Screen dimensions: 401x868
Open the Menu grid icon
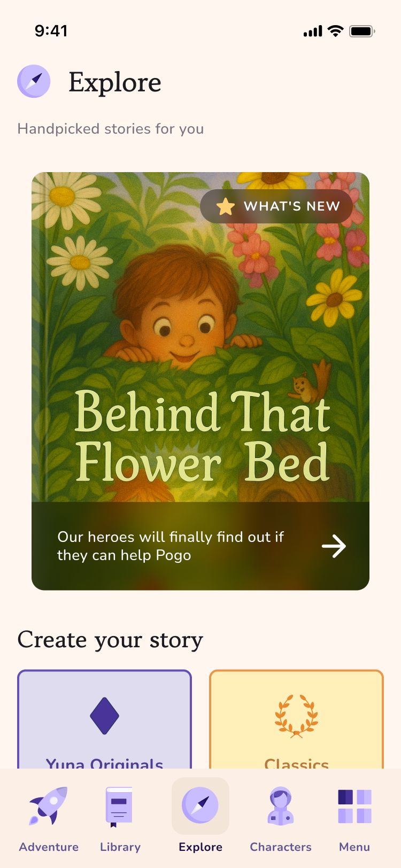(x=354, y=806)
